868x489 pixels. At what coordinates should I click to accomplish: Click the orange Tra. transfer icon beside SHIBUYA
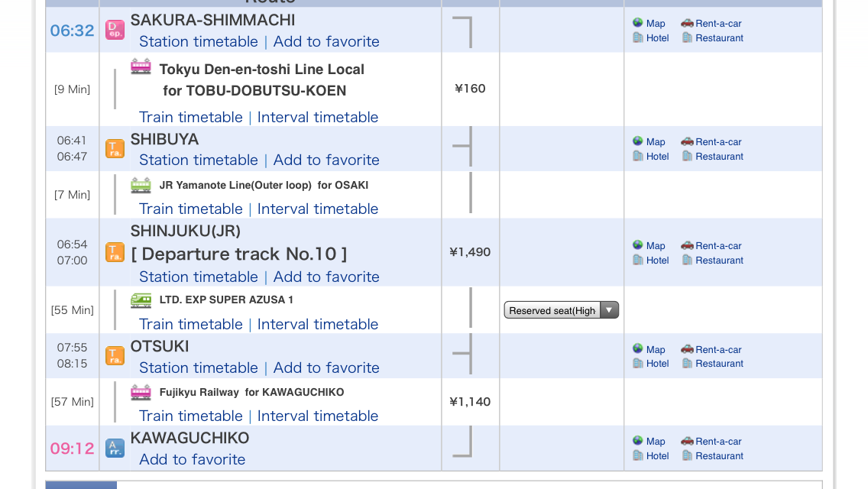115,148
